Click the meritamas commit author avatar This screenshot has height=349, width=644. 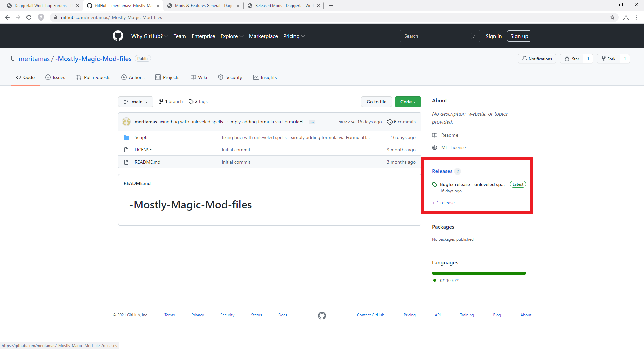click(126, 122)
